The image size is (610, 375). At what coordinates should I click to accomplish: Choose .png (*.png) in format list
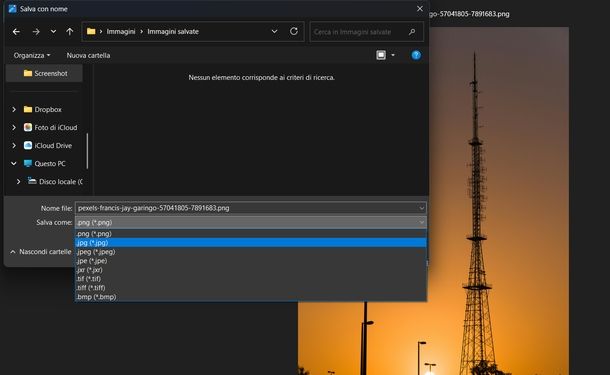tap(251, 234)
